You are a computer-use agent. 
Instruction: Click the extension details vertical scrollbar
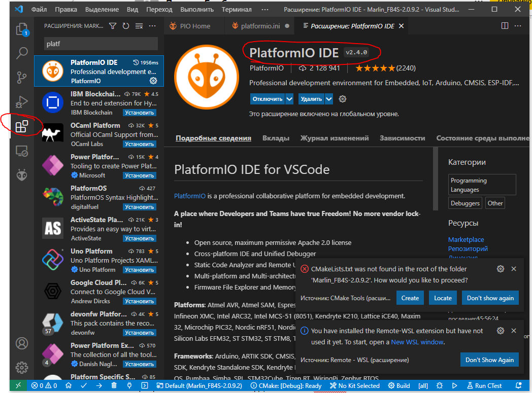[x=436, y=179]
